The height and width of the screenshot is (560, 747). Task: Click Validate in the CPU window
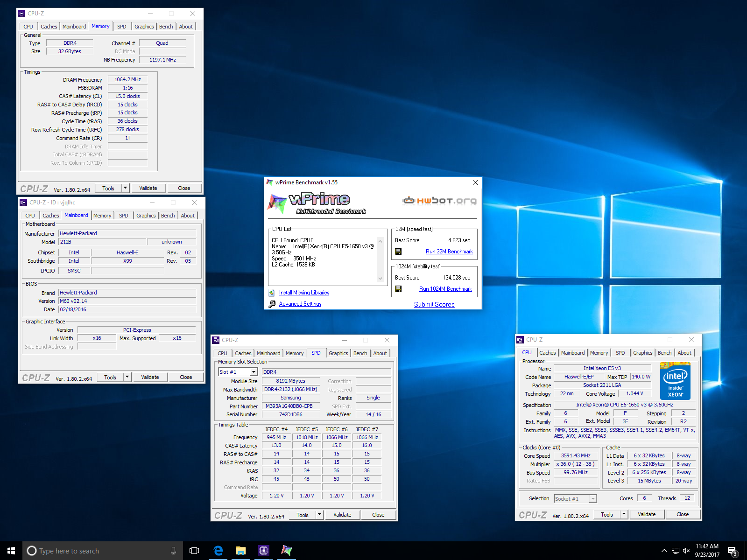647,514
